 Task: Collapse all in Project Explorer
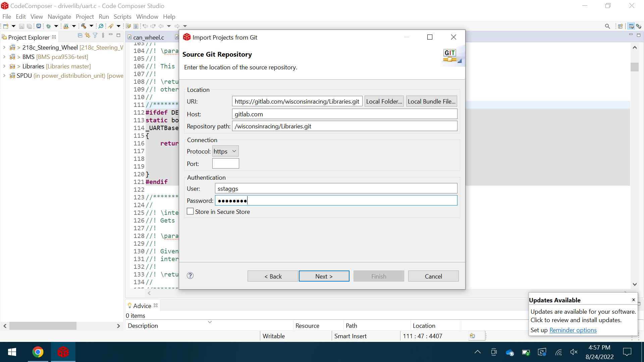80,36
